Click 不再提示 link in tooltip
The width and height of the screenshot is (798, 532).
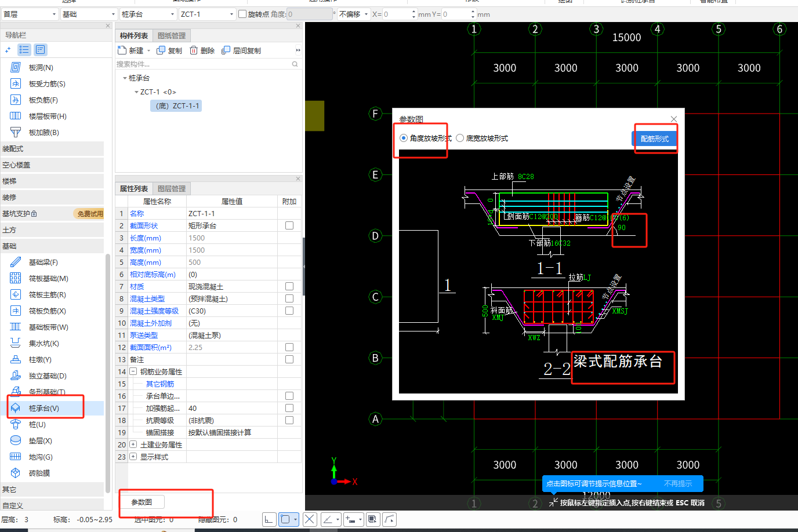[678, 483]
